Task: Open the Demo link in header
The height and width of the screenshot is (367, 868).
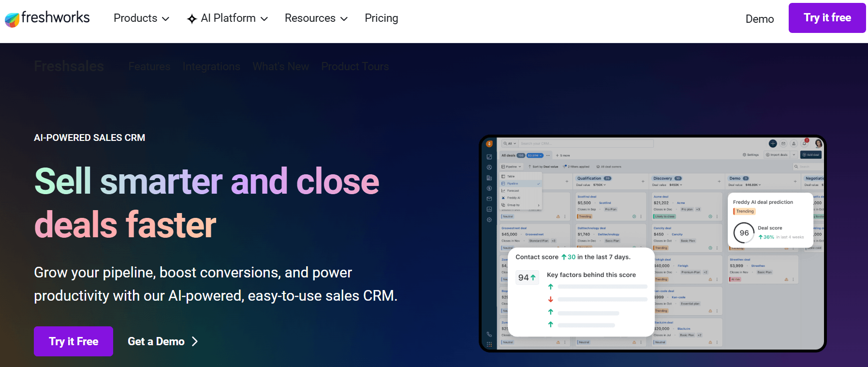Action: [x=760, y=19]
